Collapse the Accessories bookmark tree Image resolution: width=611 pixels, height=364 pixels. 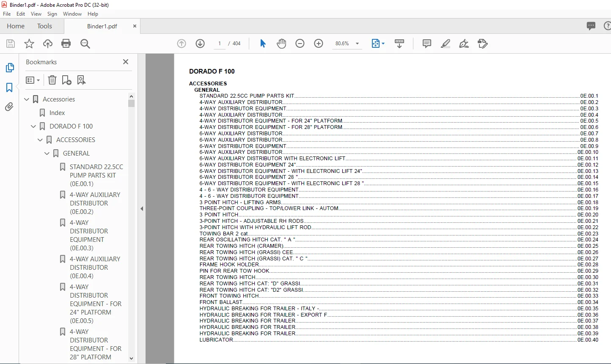[x=27, y=99]
